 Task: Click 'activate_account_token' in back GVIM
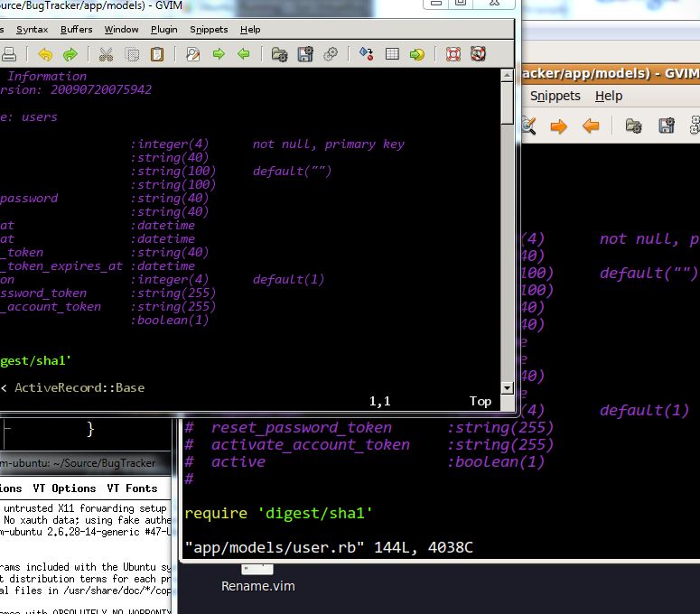click(311, 444)
